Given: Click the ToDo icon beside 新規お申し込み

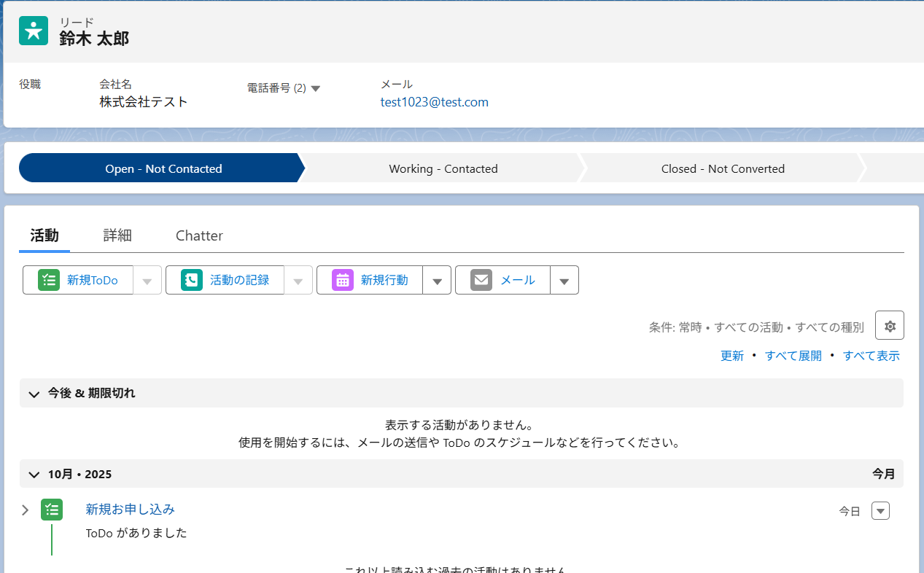Looking at the screenshot, I should tap(51, 509).
